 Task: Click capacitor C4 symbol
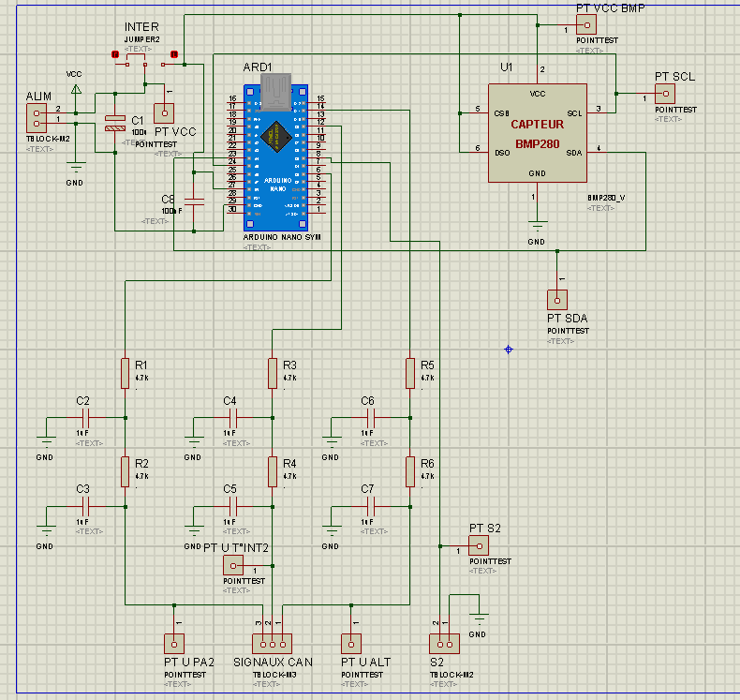[x=233, y=418]
